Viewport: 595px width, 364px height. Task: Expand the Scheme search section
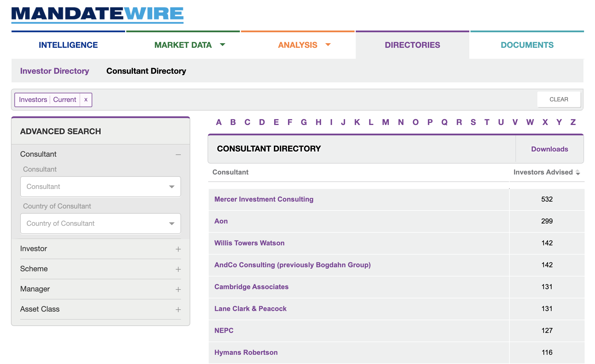click(x=178, y=269)
